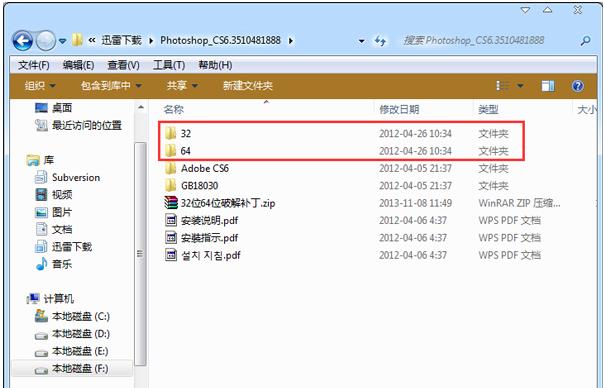Open 音乐 library in sidebar
Viewport: 604px width, 388px height.
pos(62,264)
